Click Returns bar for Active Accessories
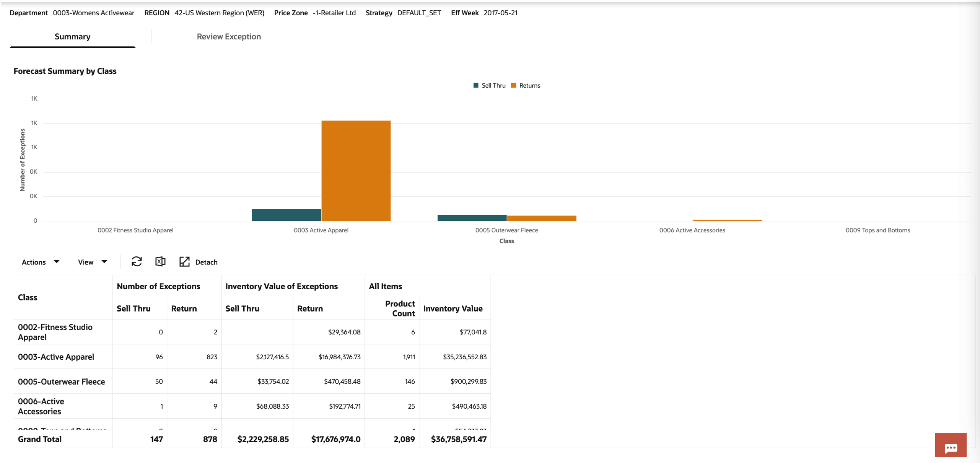Image resolution: width=980 pixels, height=463 pixels. tap(727, 220)
